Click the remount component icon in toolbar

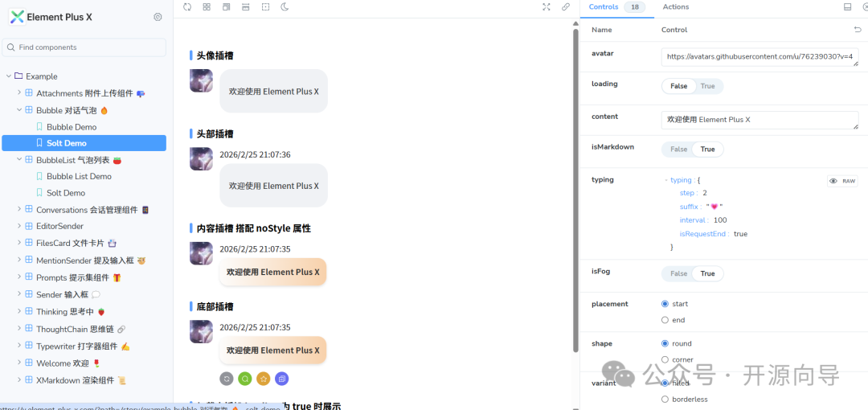187,6
